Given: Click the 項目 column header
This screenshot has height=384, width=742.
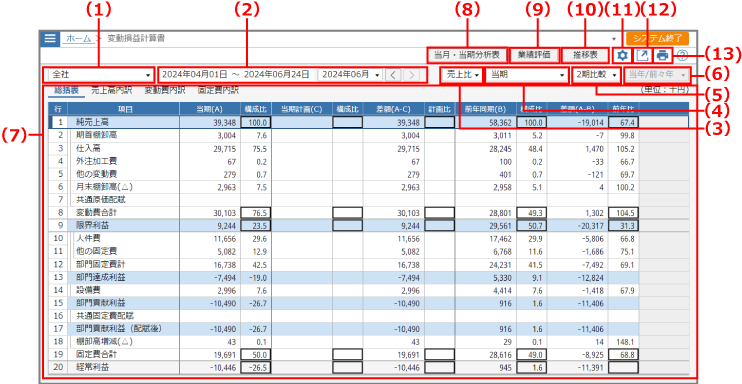Looking at the screenshot, I should pos(124,109).
